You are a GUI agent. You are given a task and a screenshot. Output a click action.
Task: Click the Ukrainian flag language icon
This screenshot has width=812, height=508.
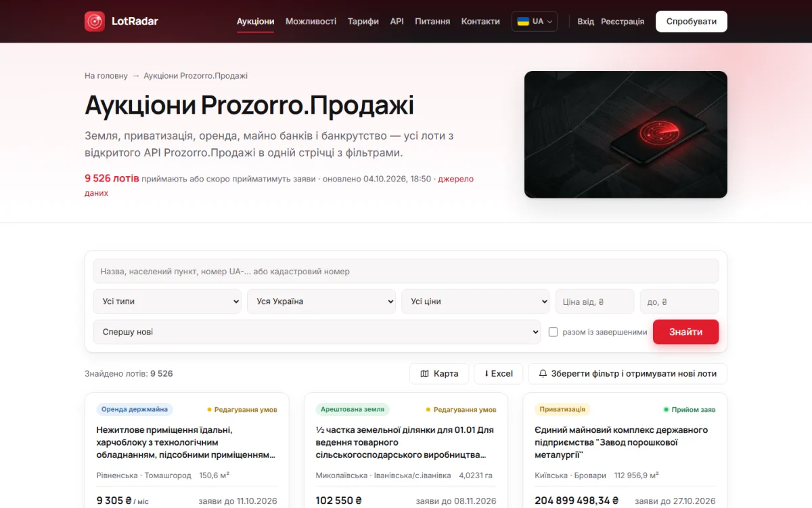(x=523, y=21)
